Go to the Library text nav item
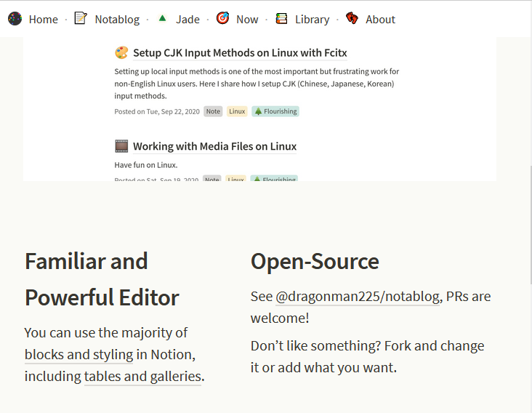 pos(312,20)
